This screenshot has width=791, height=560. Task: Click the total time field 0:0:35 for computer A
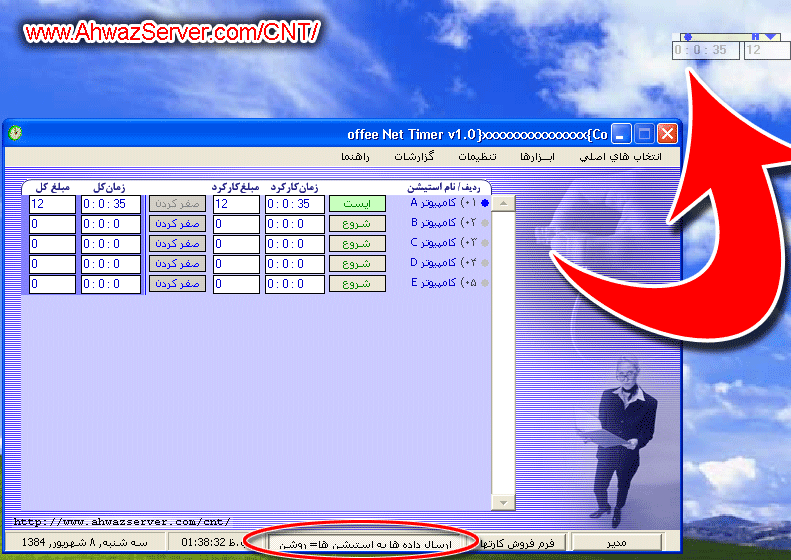(111, 204)
